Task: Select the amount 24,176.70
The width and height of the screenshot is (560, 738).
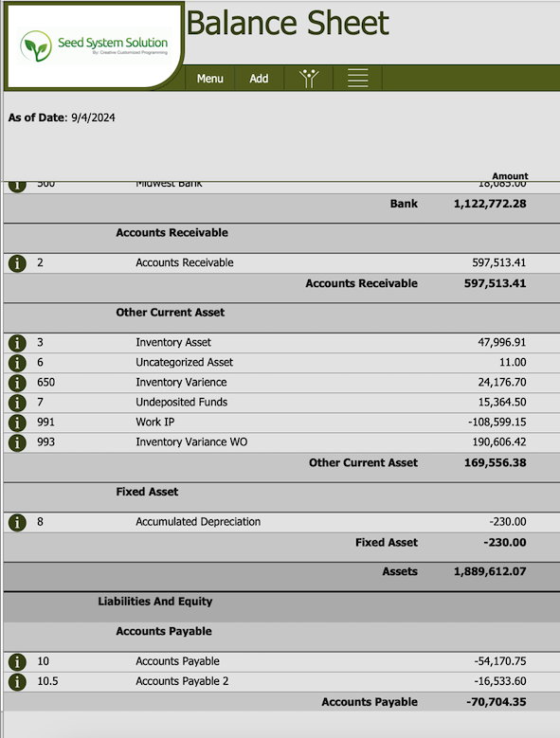Action: pyautogui.click(x=501, y=382)
